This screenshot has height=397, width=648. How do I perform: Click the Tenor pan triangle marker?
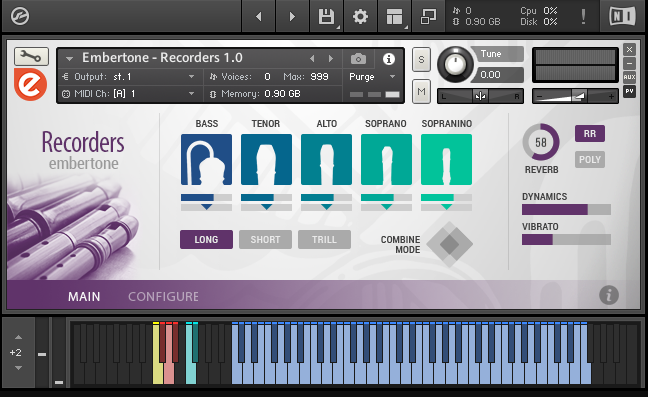(267, 207)
